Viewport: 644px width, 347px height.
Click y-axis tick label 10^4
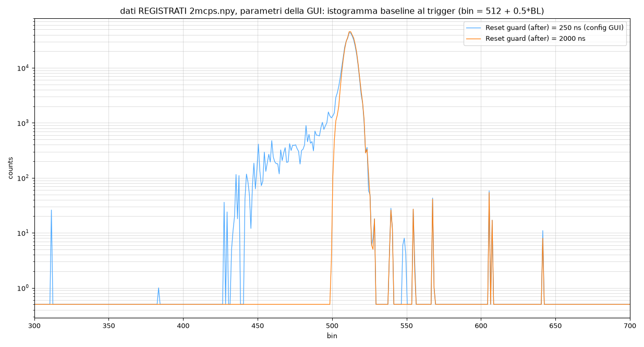[24, 68]
